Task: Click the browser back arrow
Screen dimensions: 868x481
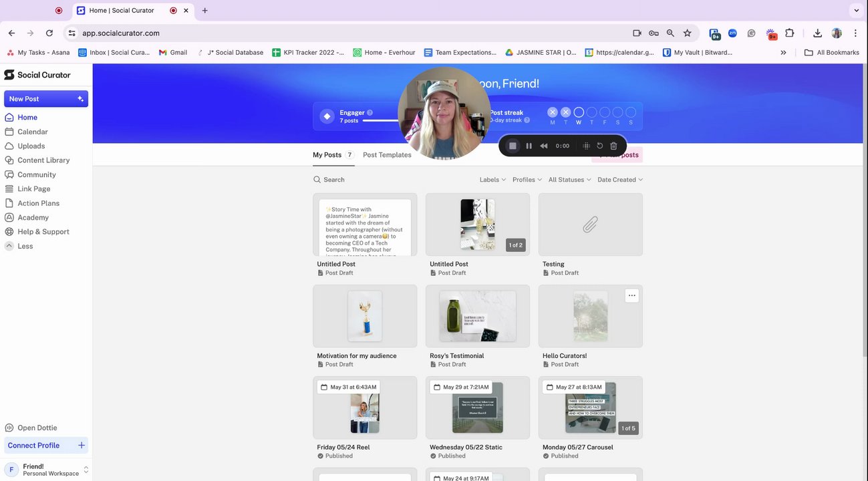Action: pos(11,33)
